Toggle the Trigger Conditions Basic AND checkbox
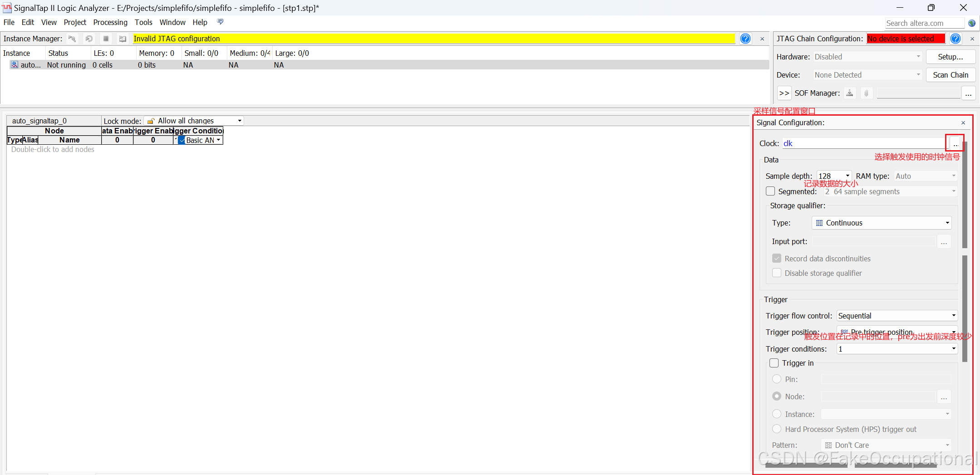The image size is (980, 475). (x=181, y=140)
